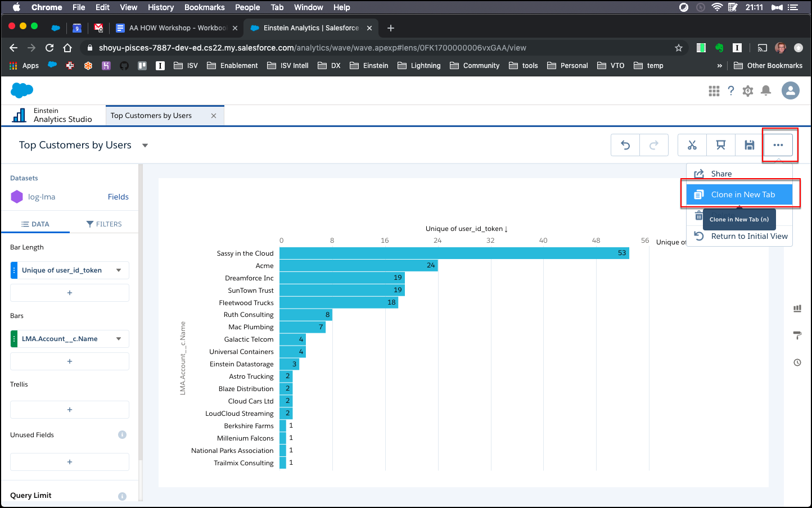Click the Salesforce cloud logo

[22, 90]
